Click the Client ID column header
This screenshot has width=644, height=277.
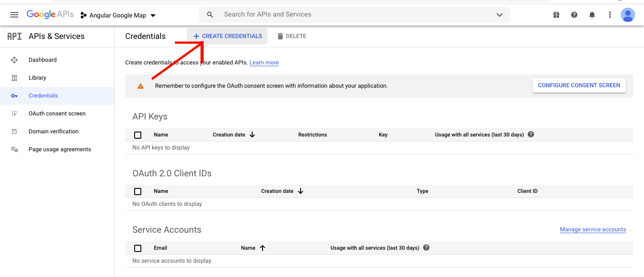point(528,191)
